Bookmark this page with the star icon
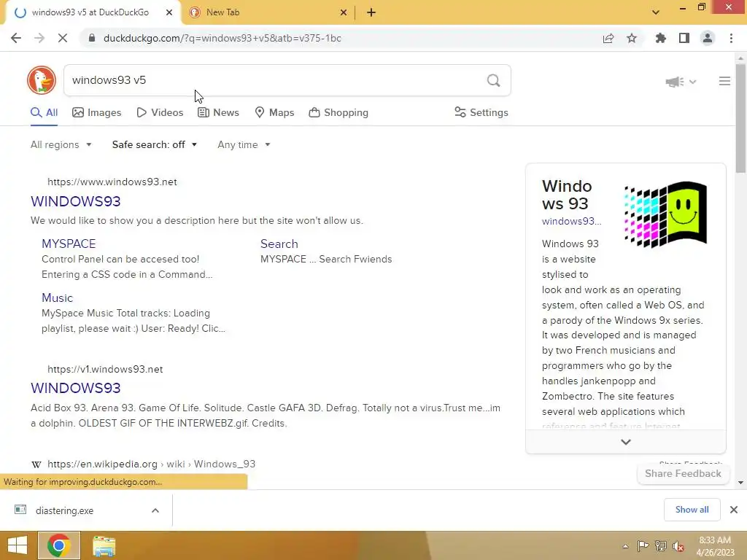Image resolution: width=747 pixels, height=560 pixels. click(x=632, y=38)
